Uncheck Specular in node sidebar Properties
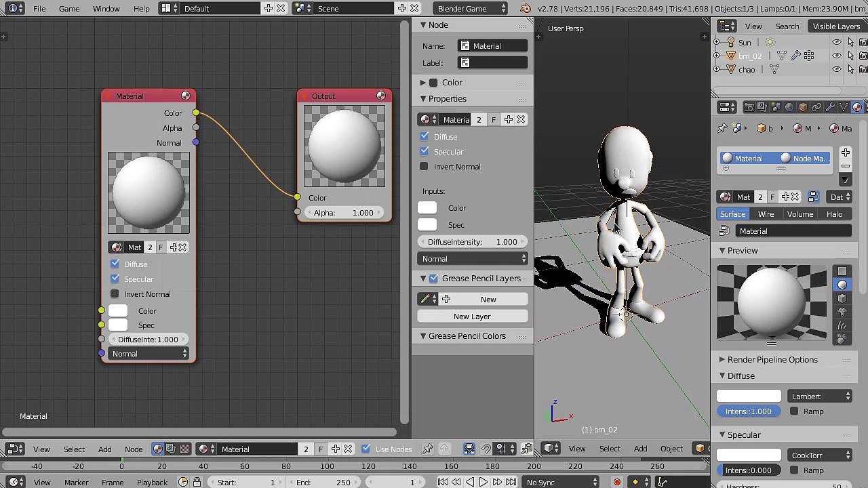The width and height of the screenshot is (868, 488). (x=425, y=151)
